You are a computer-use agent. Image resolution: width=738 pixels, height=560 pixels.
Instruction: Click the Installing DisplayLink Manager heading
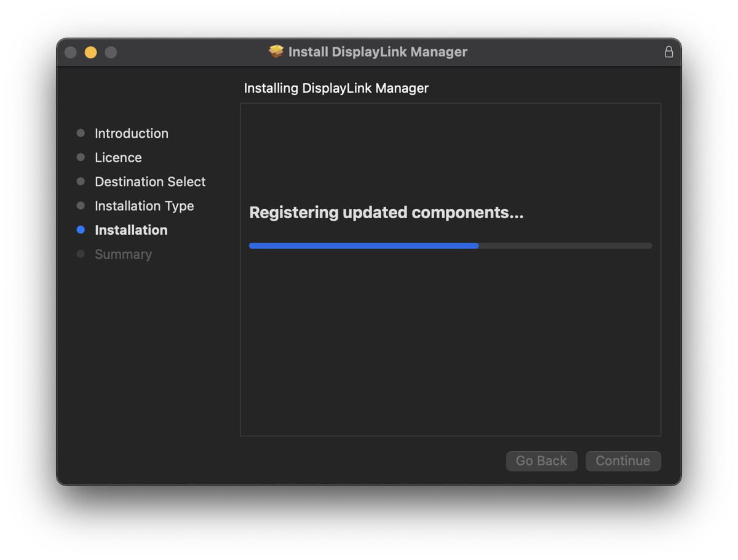click(x=336, y=88)
